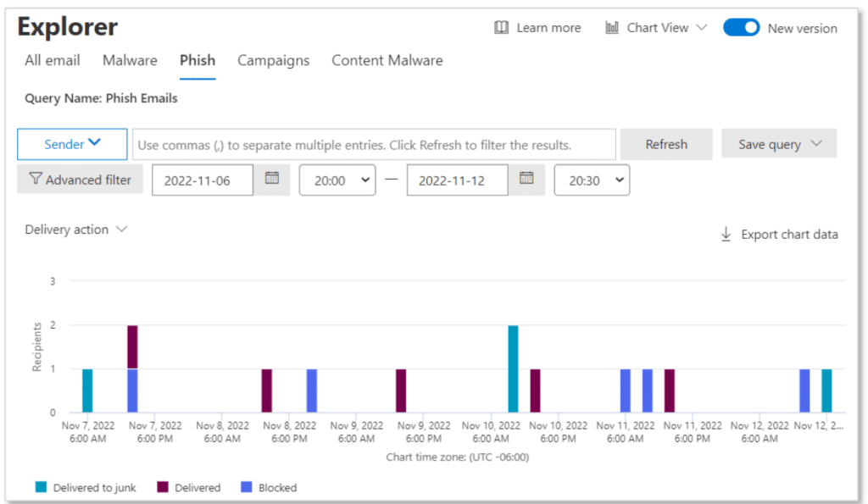Switch to the All email tab
The width and height of the screenshot is (868, 504).
coord(52,60)
